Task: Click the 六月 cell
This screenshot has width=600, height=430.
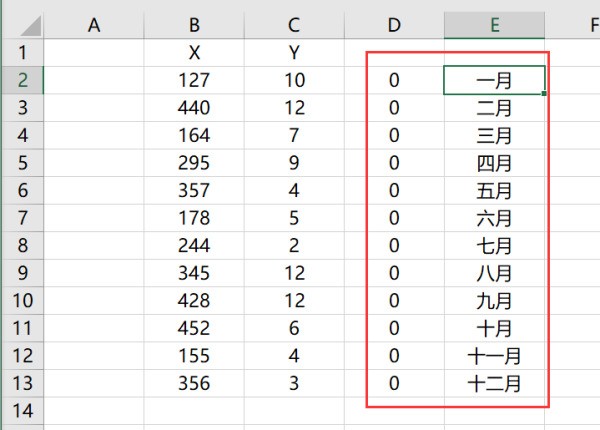Action: [494, 217]
